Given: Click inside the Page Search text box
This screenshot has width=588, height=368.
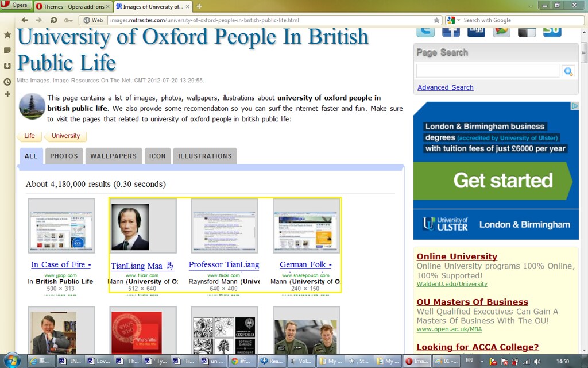Looking at the screenshot, I should point(488,71).
